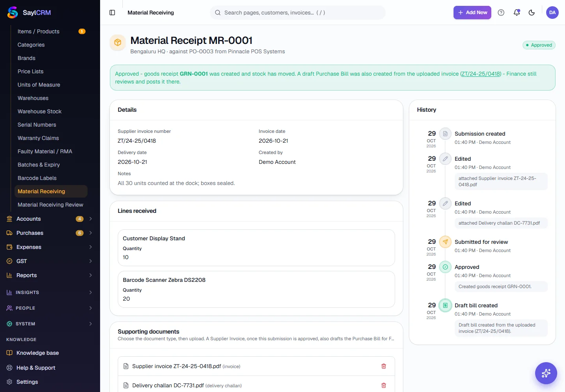Click the Approved status badge
565x392 pixels.
(539, 45)
